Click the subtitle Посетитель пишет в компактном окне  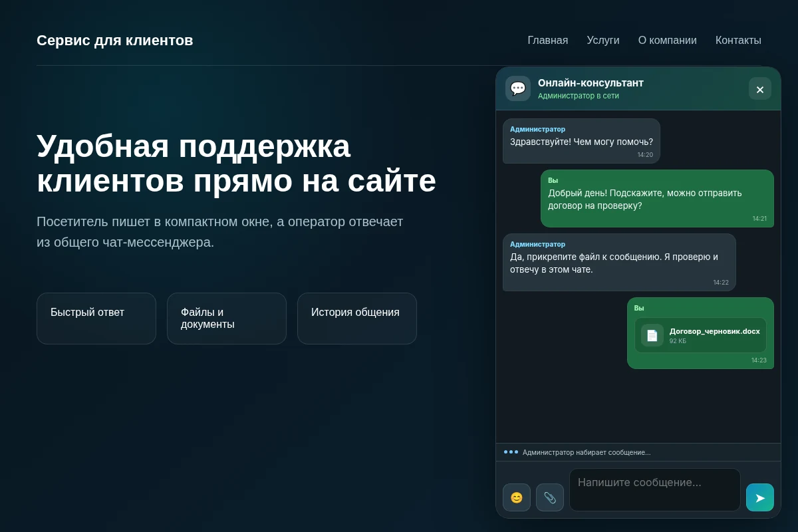220,231
